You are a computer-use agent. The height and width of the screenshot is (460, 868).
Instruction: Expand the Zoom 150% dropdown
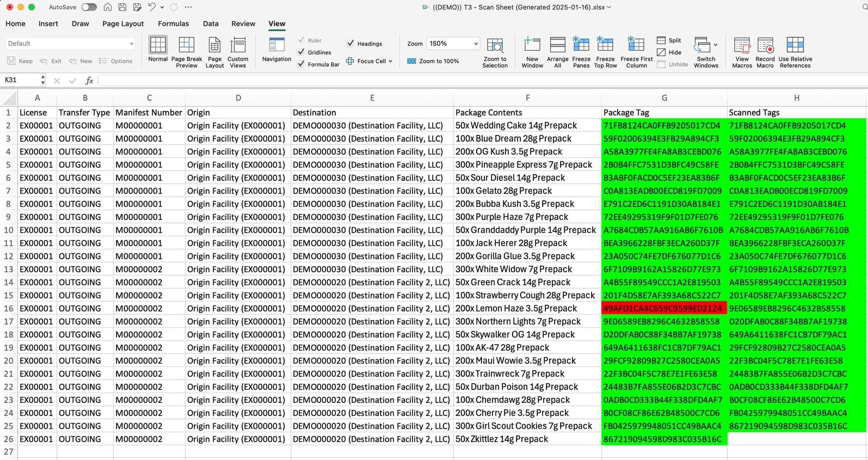476,44
